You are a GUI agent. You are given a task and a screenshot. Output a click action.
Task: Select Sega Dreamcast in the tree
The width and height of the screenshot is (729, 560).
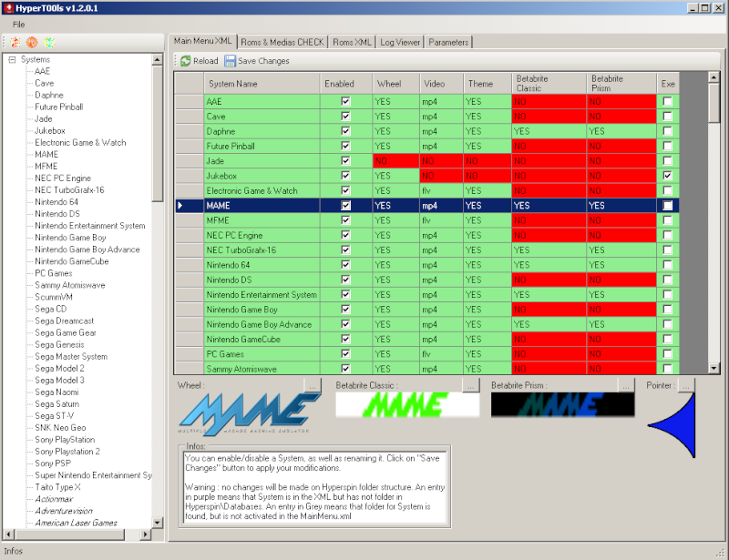pos(64,321)
